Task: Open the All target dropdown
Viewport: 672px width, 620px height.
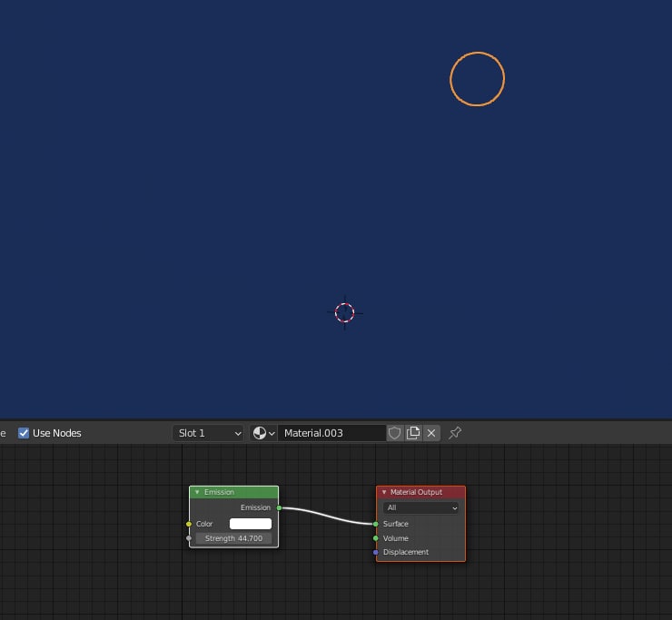Action: [420, 507]
